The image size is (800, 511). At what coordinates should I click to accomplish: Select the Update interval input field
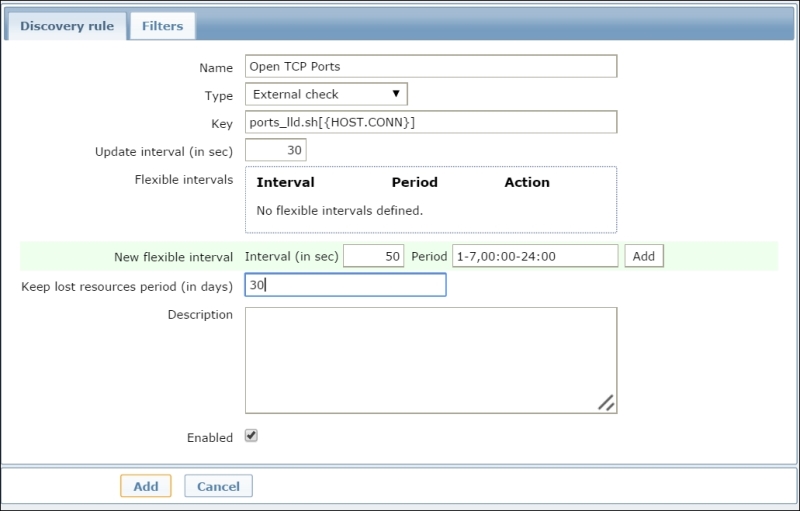(x=275, y=150)
